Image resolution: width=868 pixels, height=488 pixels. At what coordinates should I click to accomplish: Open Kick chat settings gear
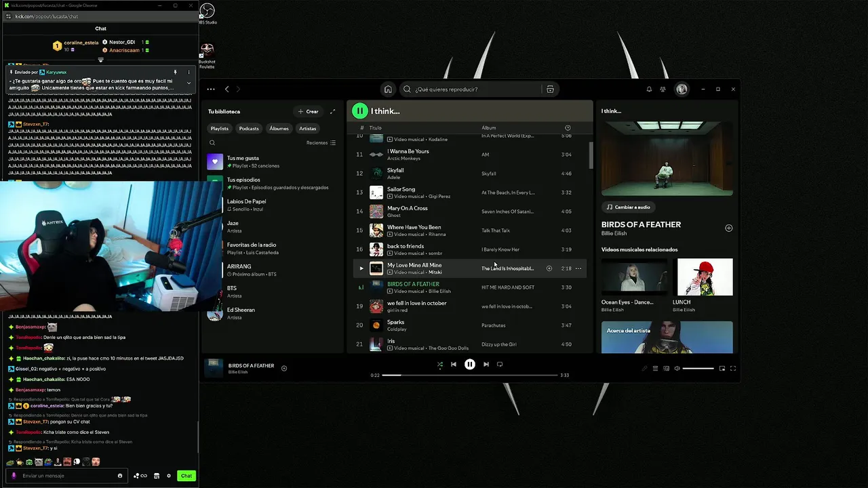[x=169, y=476]
